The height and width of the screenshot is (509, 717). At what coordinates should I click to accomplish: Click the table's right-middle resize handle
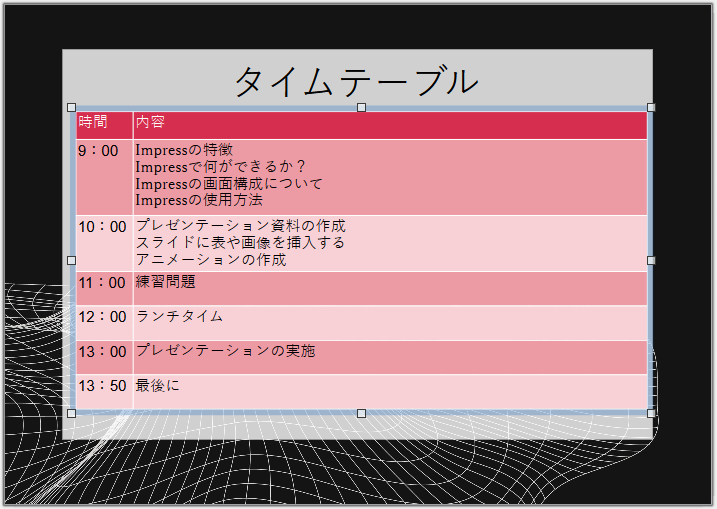(x=651, y=260)
